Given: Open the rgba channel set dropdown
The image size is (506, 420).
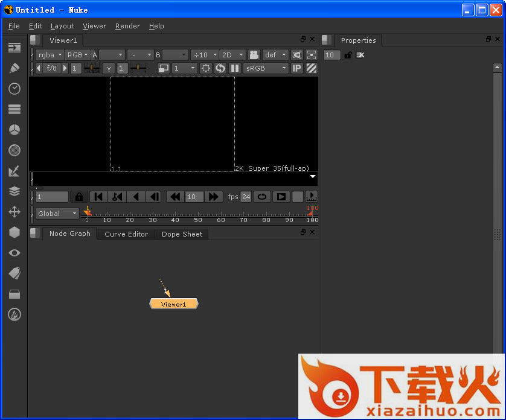Looking at the screenshot, I should [x=50, y=55].
